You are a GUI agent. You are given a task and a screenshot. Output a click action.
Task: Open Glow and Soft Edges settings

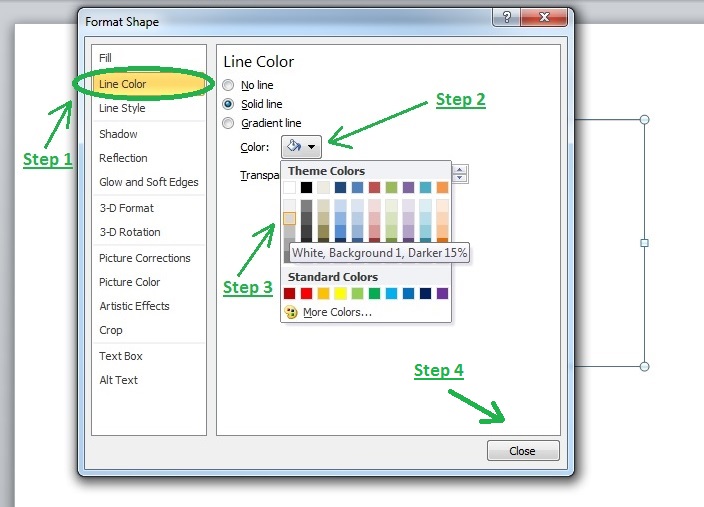(x=149, y=182)
